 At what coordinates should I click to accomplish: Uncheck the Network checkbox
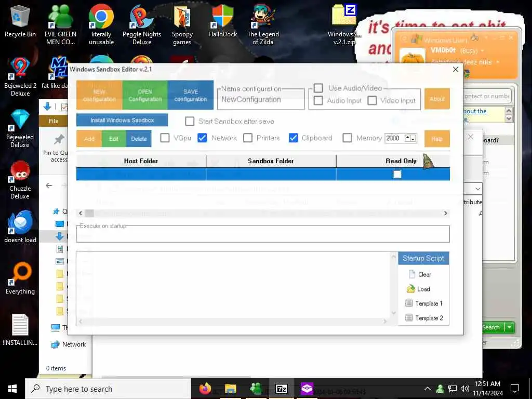pyautogui.click(x=202, y=138)
